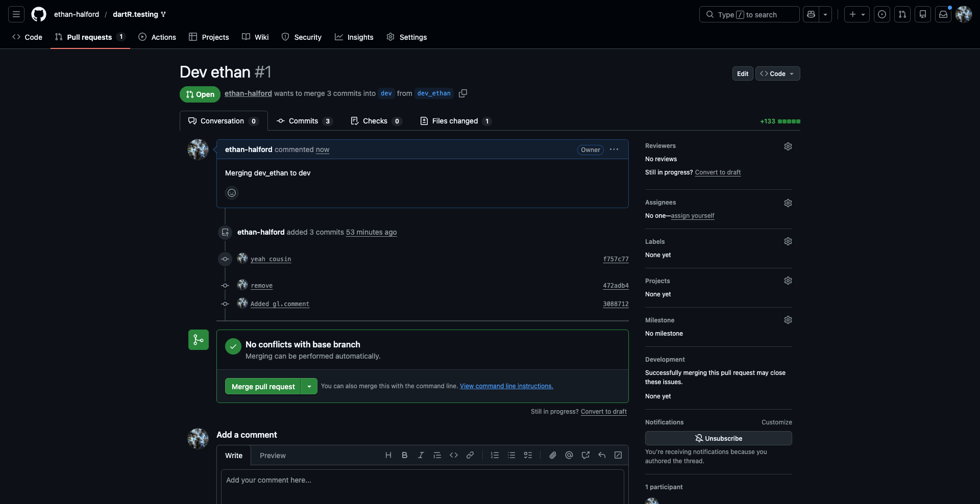Viewport: 980px width, 504px height.
Task: Insert a link via toolbar icon
Action: click(470, 455)
